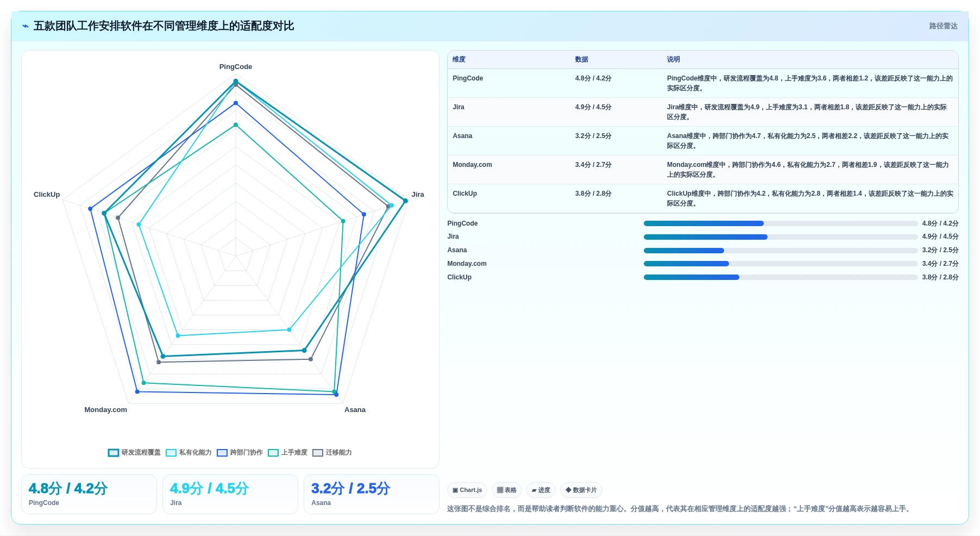Select the ClickUp table row name
Image resolution: width=980 pixels, height=536 pixels.
[x=464, y=194]
